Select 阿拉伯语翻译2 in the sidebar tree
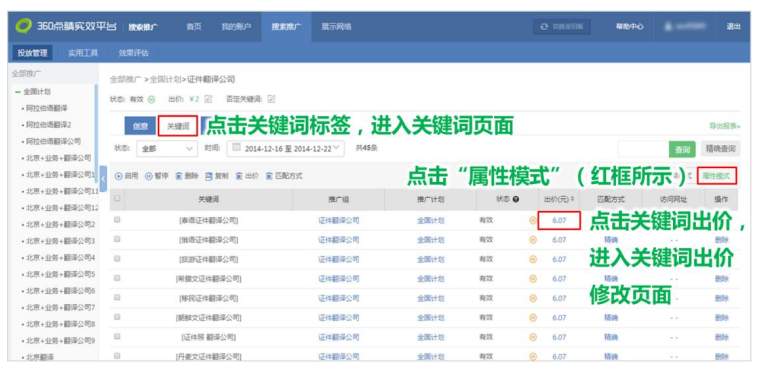 (x=48, y=125)
